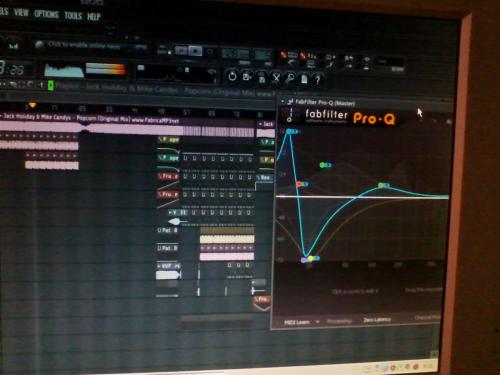Click the globe online news icon
The image size is (500, 375).
40,44
